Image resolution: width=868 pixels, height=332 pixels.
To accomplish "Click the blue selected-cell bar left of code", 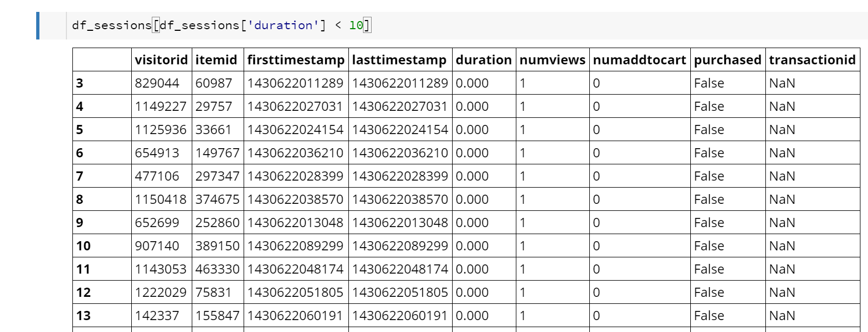I will pyautogui.click(x=38, y=25).
